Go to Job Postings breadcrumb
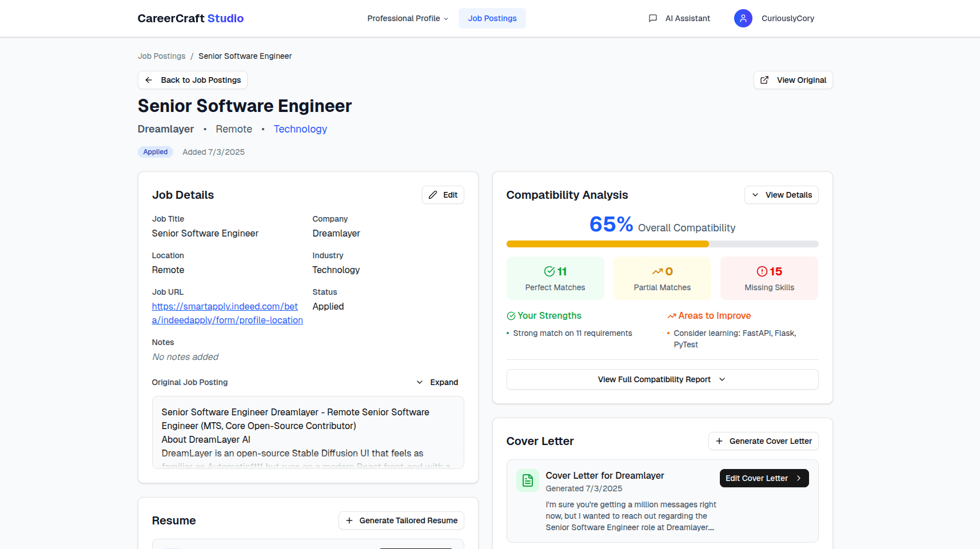 [162, 56]
